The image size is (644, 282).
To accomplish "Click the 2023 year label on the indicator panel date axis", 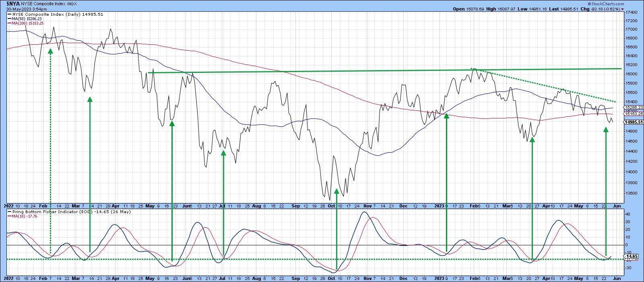I will 440,278.
